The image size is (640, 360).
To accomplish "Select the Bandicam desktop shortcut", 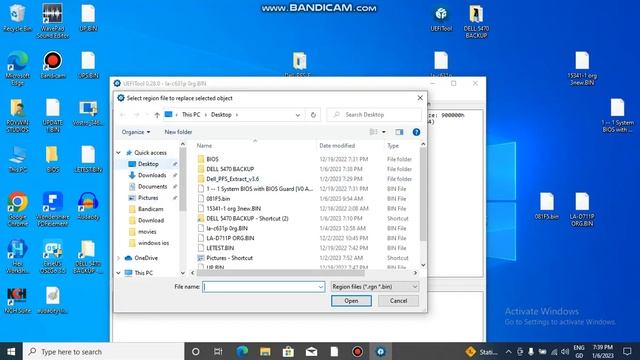I will point(53,64).
